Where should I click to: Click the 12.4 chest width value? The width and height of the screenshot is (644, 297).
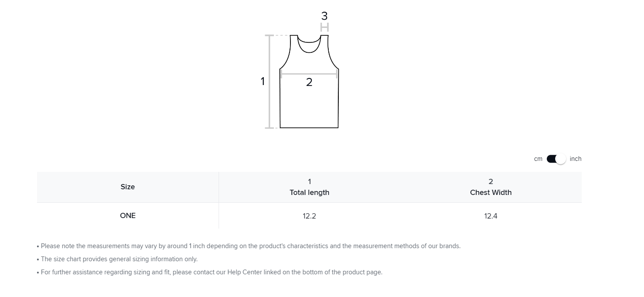pyautogui.click(x=491, y=216)
